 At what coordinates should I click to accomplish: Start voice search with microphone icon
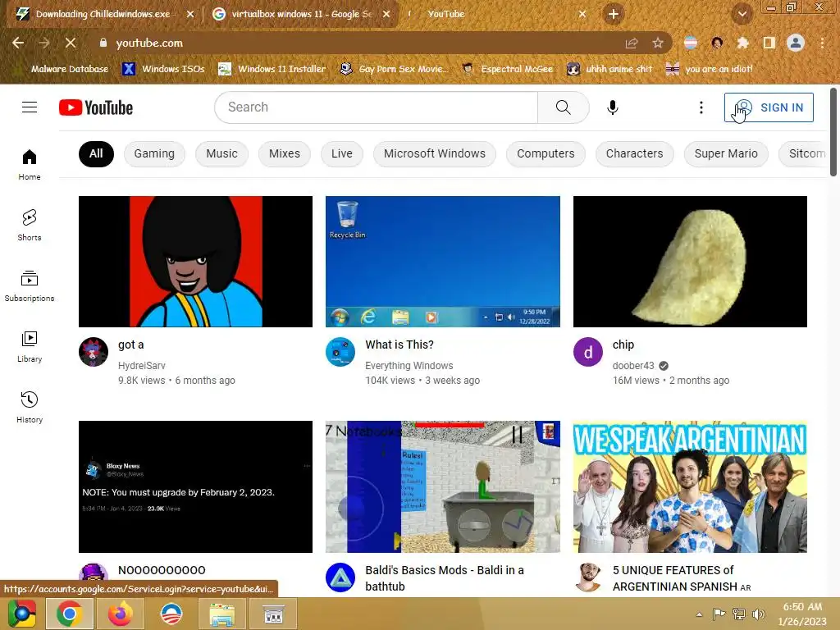tap(612, 107)
